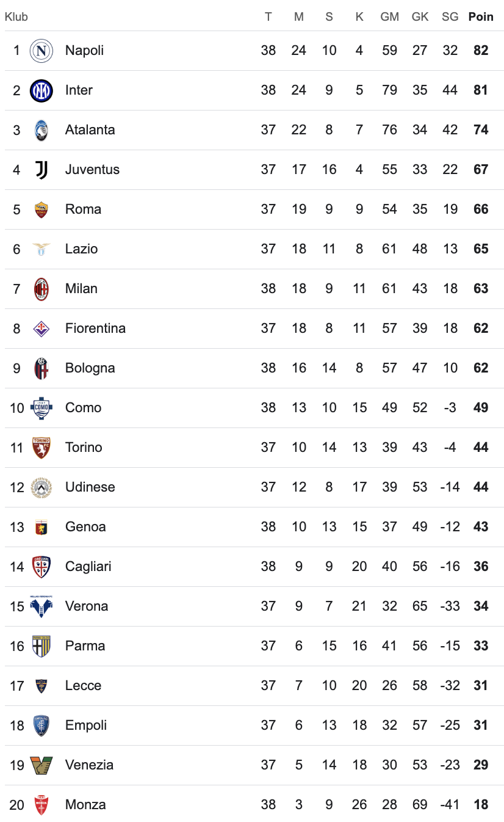The image size is (504, 822).
Task: Click the Poin column header
Action: [481, 17]
